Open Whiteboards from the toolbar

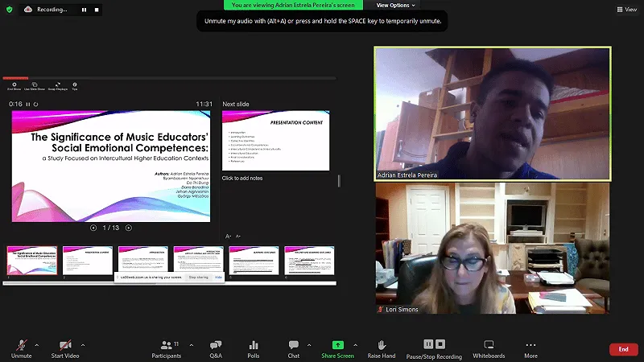click(489, 348)
